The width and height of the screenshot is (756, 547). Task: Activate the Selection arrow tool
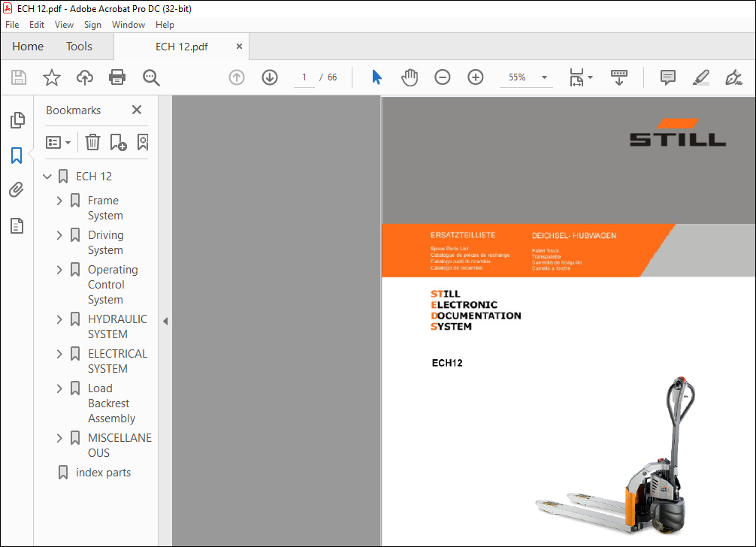[x=376, y=77]
